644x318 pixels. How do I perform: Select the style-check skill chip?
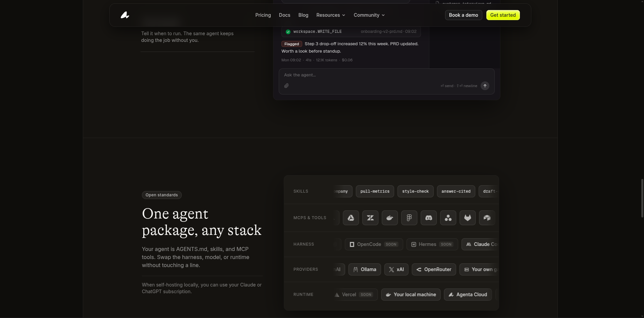tap(416, 191)
